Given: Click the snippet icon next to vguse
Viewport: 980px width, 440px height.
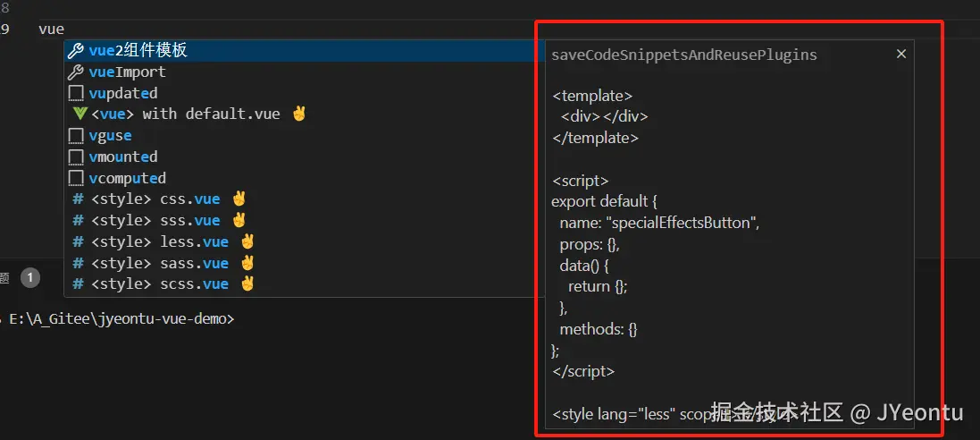Looking at the screenshot, I should (76, 136).
